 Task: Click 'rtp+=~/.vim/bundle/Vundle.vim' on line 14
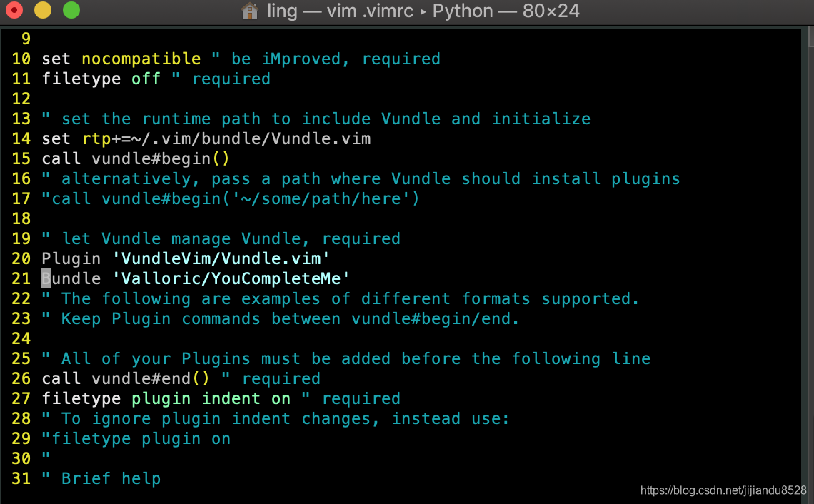point(226,138)
